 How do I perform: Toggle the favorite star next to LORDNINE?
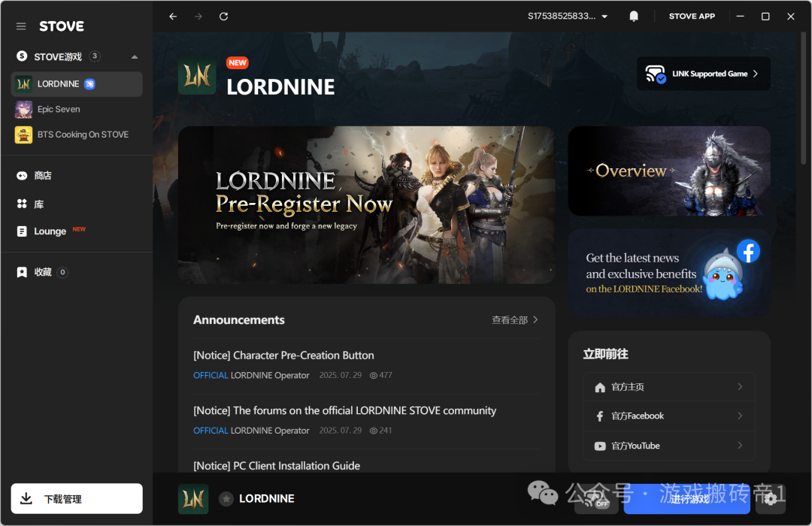tap(226, 499)
